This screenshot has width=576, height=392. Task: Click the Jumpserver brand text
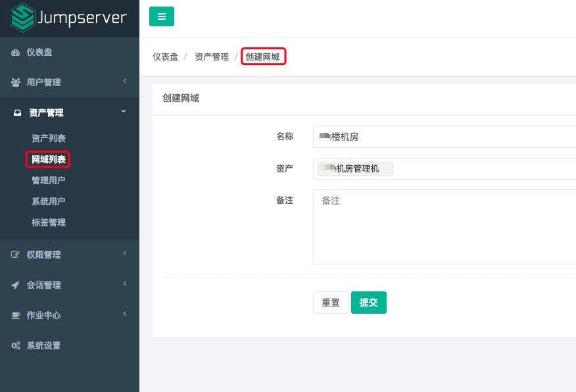click(82, 18)
